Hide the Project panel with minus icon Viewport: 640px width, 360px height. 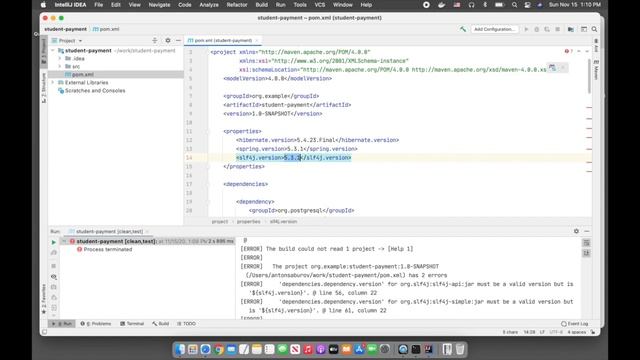pos(178,40)
